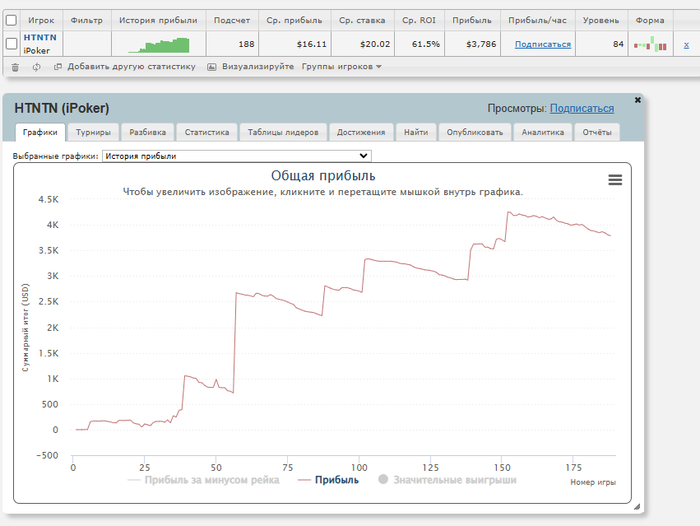Click the $16.11 average profit value
Image resolution: width=700 pixels, height=526 pixels.
click(x=312, y=44)
